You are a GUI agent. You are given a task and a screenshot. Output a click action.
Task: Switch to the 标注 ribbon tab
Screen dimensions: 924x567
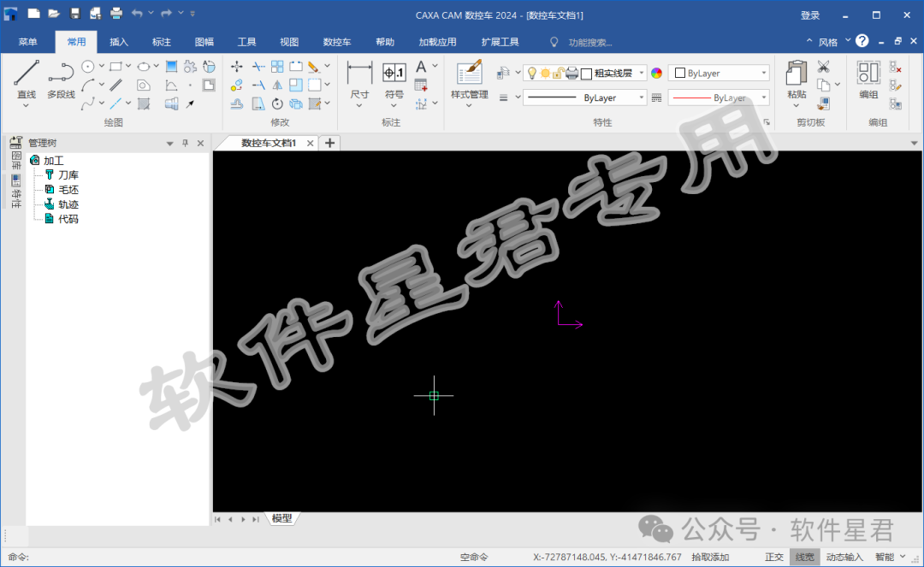pos(161,42)
